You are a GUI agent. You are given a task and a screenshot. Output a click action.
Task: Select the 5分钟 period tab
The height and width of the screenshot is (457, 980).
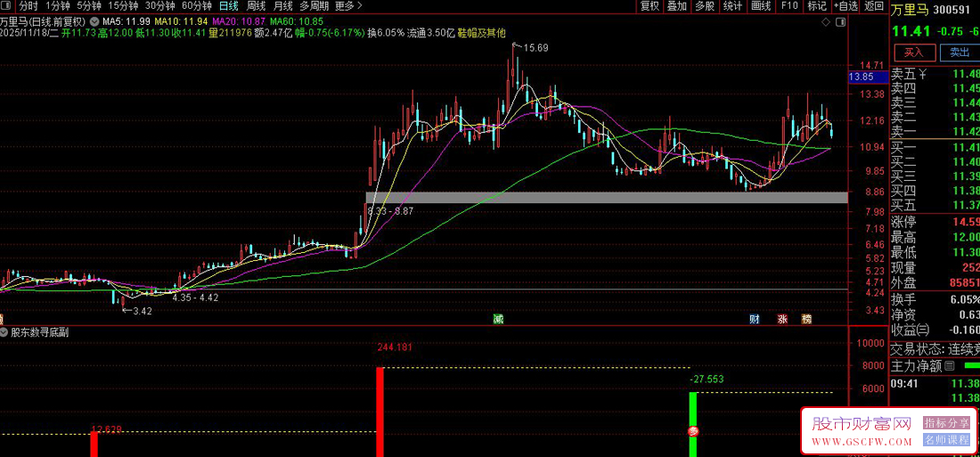pos(88,6)
